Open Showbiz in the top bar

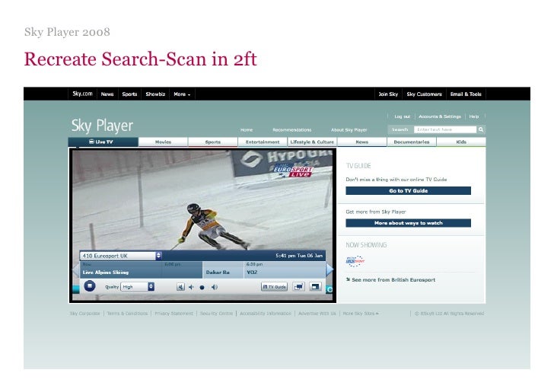click(x=155, y=94)
